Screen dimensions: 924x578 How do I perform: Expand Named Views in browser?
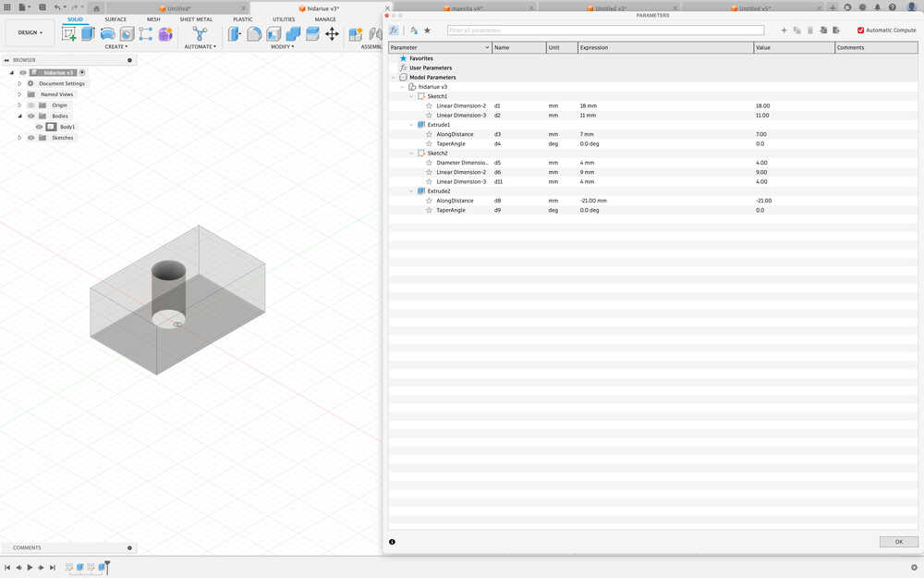point(19,94)
